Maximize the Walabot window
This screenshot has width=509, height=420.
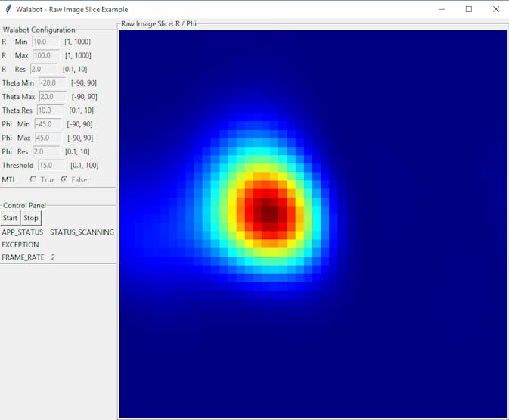pyautogui.click(x=469, y=9)
